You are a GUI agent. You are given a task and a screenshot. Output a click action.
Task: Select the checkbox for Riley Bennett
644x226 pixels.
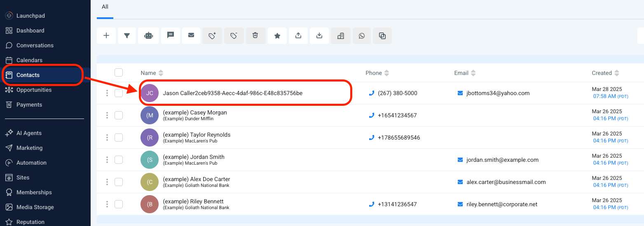119,204
